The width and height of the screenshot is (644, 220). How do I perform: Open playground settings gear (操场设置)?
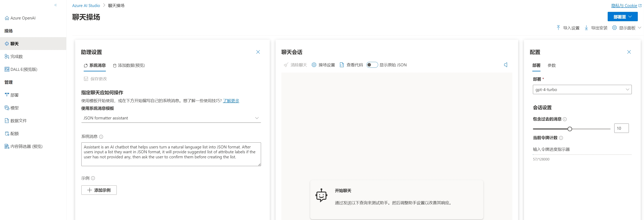pos(314,65)
